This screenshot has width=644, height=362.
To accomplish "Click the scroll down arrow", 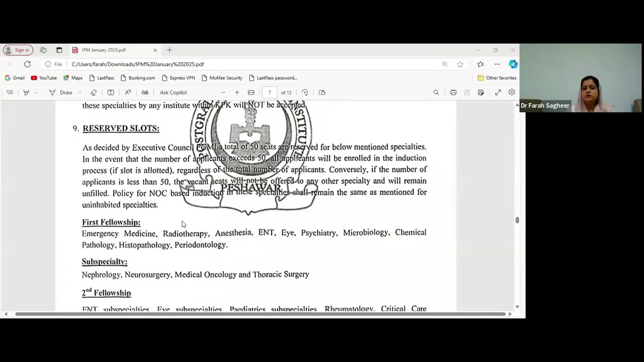I will click(x=517, y=307).
